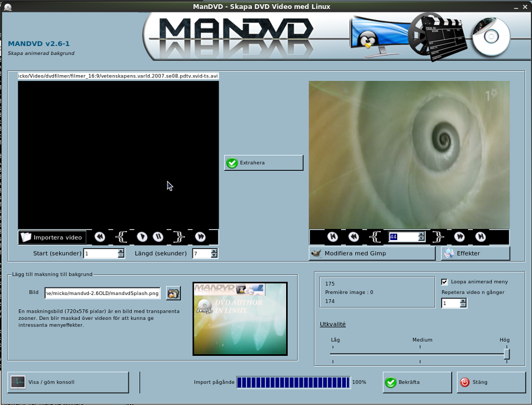
Task: Step back one frame in the preview player
Action: [x=353, y=237]
